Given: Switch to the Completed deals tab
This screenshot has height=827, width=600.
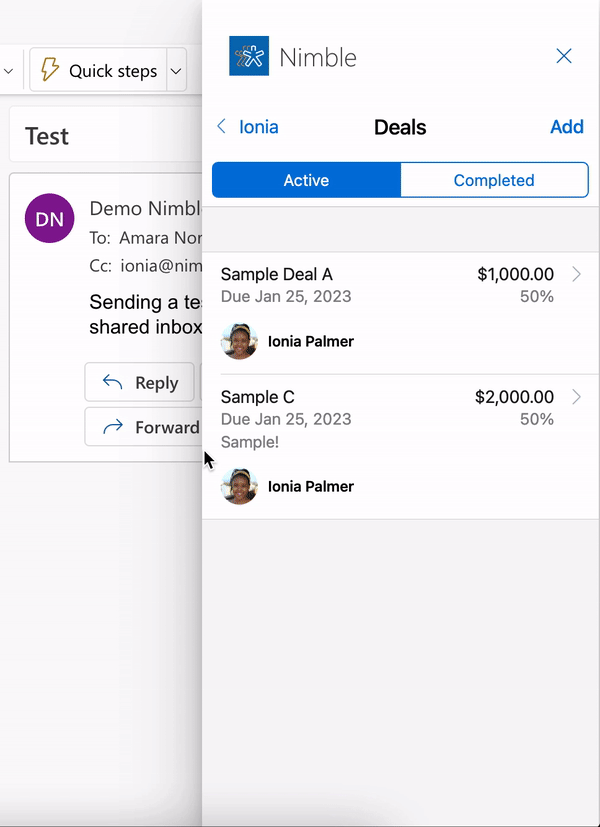Looking at the screenshot, I should [494, 180].
